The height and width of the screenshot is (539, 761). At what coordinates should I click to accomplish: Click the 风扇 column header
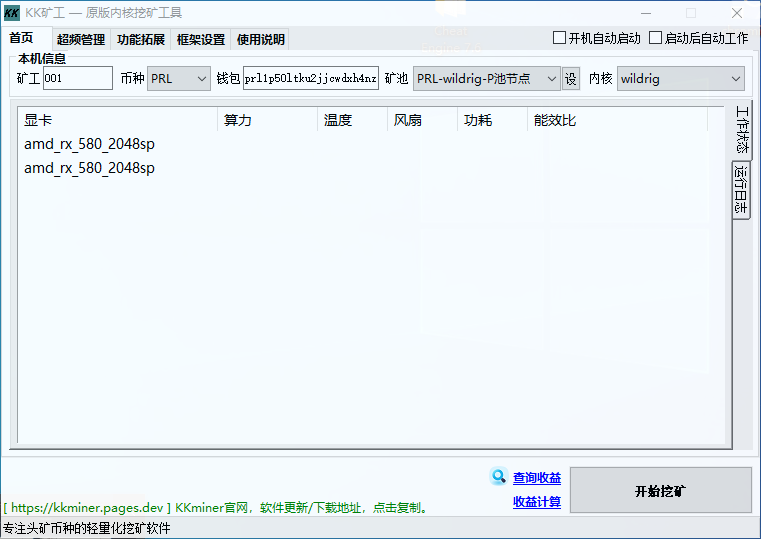pos(422,120)
